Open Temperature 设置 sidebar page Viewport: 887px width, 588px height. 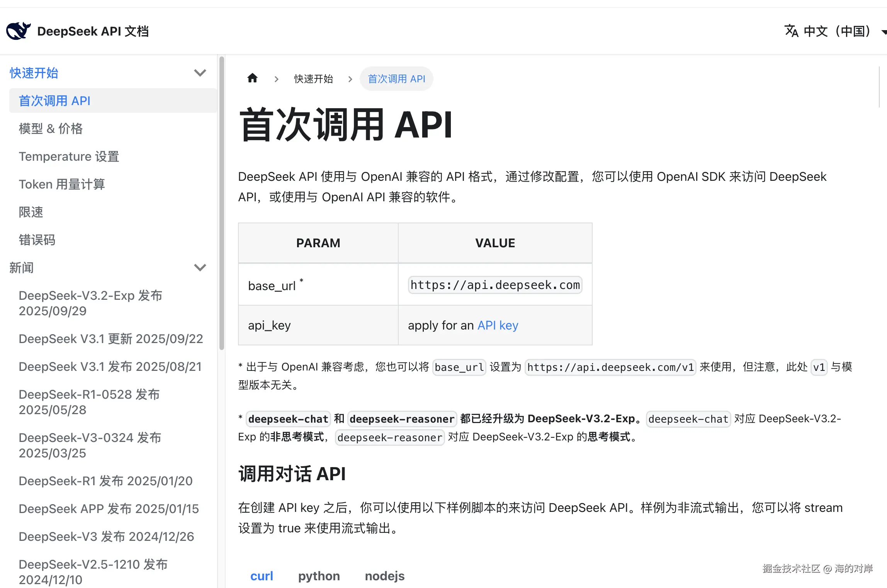69,156
